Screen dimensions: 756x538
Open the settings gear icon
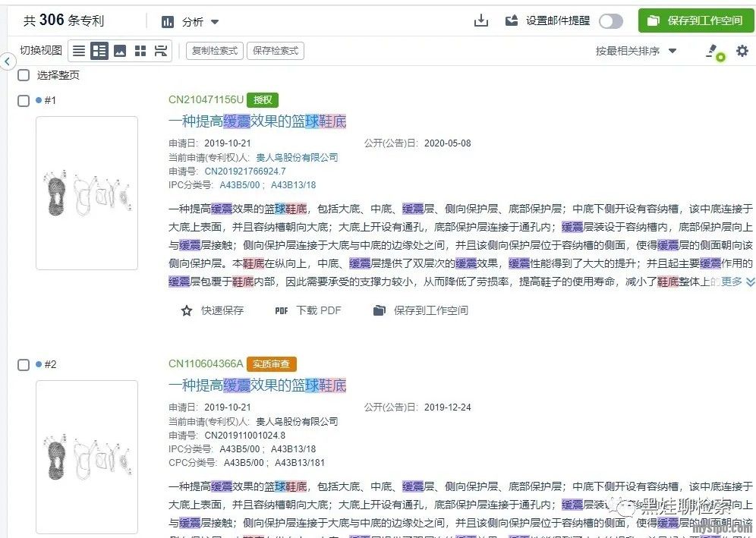(x=742, y=51)
